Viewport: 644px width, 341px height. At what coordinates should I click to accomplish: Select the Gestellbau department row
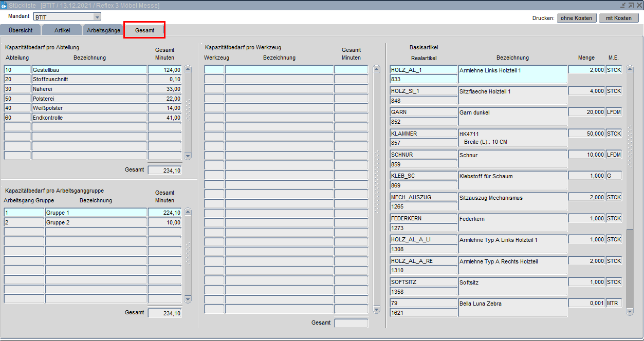89,70
